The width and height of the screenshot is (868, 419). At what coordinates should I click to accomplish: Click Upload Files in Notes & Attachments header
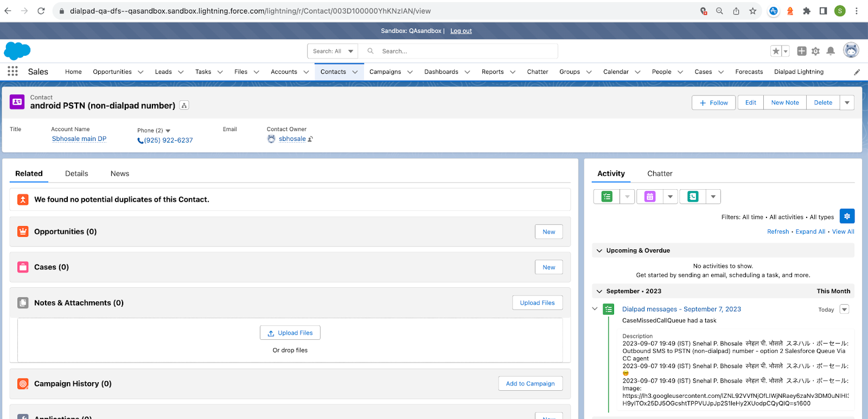tap(538, 303)
